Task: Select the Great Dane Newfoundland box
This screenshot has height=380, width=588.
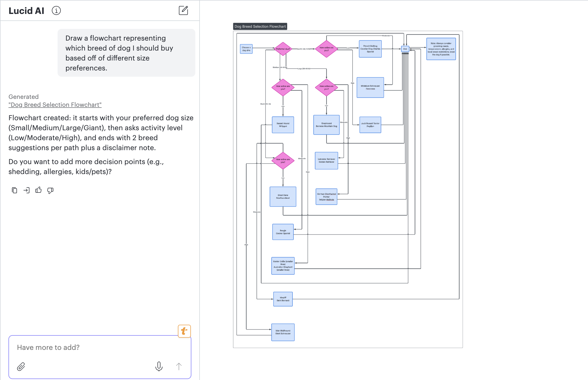Action: pos(283,197)
